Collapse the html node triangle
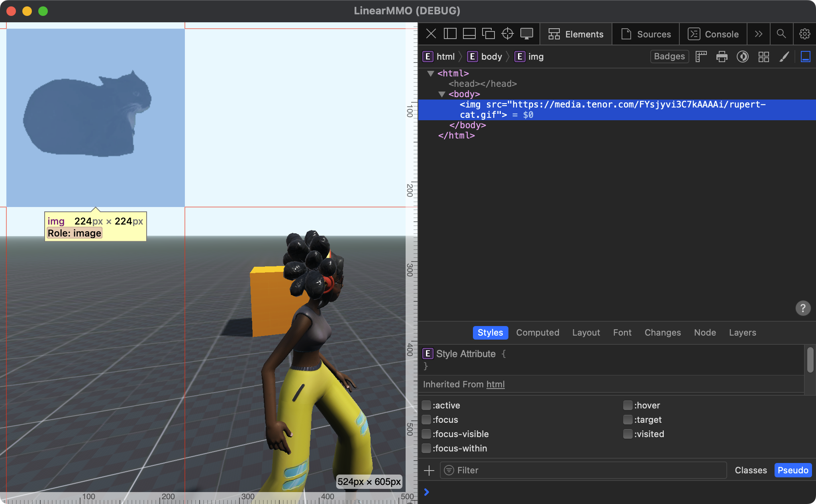 tap(430, 73)
